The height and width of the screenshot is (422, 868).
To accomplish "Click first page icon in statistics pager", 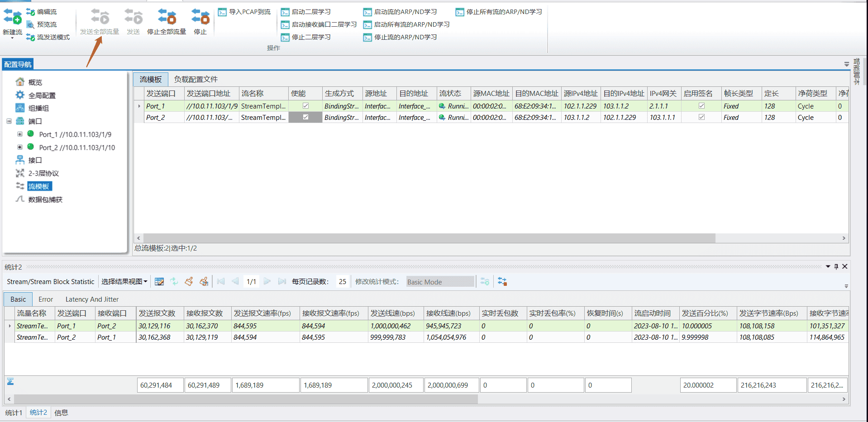I will pyautogui.click(x=221, y=282).
